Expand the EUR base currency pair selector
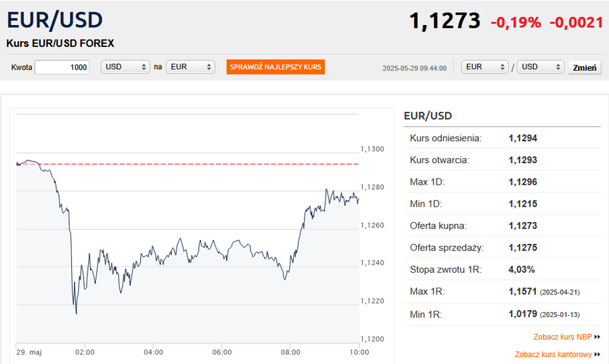 pos(485,67)
